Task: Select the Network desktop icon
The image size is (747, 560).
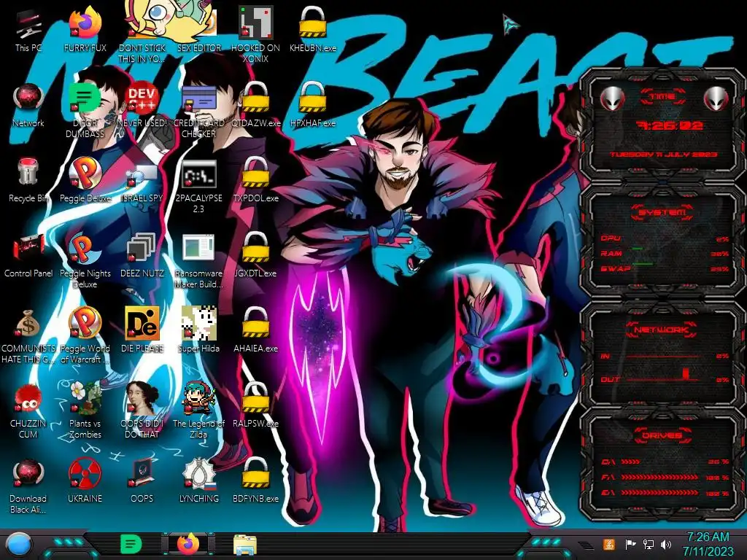Action: point(28,106)
